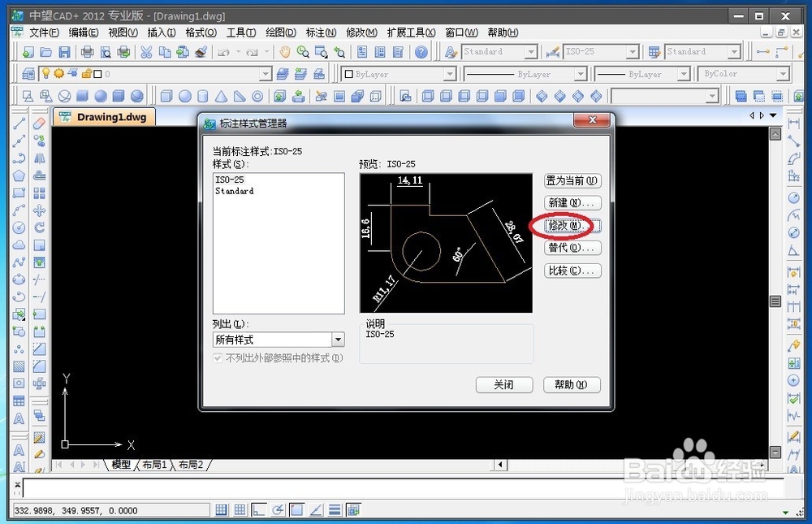Click the 3D Cone solid icon

(x=221, y=96)
